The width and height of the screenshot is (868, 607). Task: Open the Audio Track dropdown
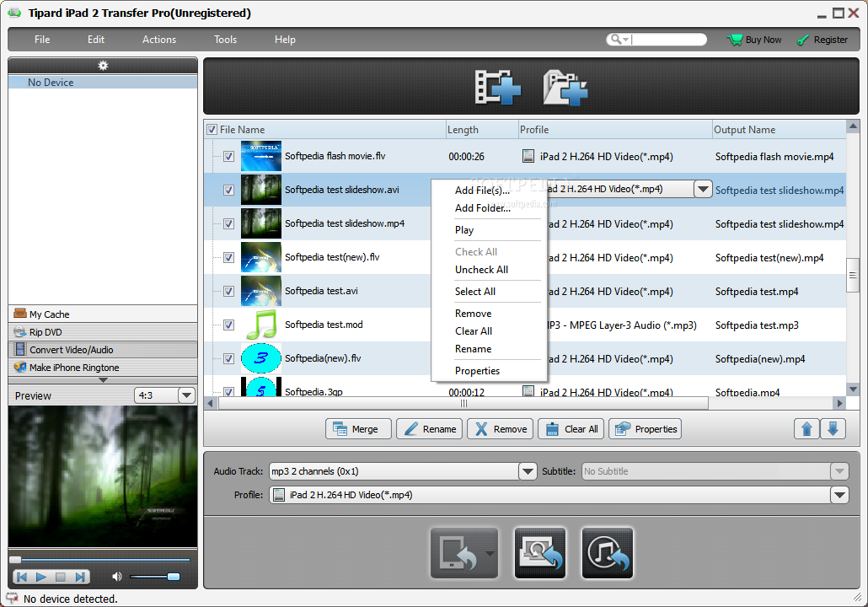528,471
